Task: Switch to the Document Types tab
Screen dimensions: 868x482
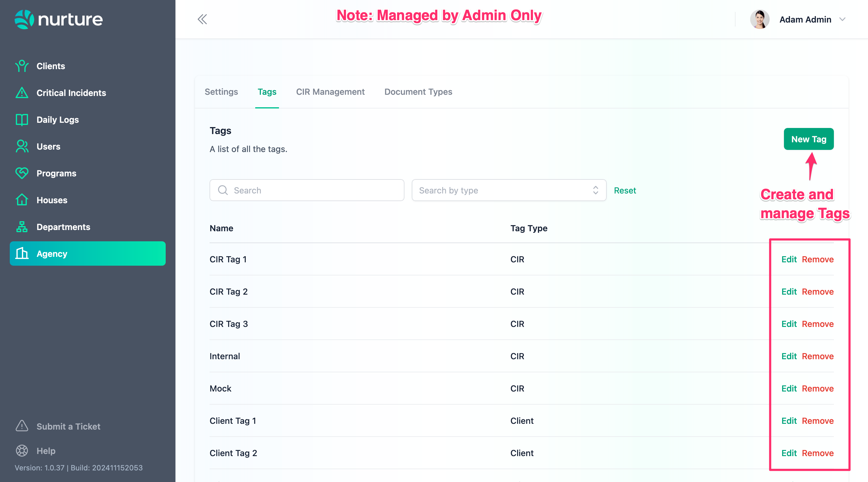Action: coord(418,92)
